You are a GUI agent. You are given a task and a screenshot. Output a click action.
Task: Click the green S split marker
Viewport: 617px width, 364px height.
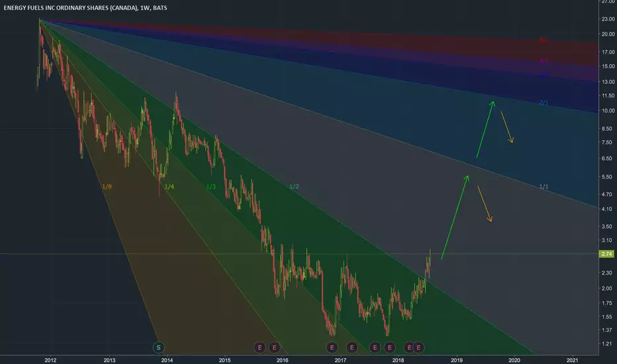click(x=159, y=347)
